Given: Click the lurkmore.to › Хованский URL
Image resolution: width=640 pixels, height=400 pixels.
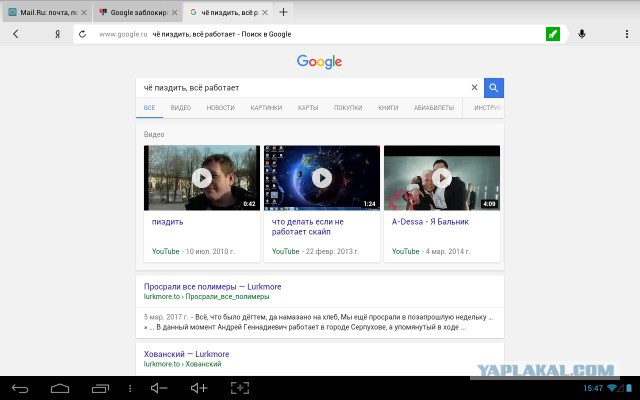Looking at the screenshot, I should pyautogui.click(x=182, y=364).
